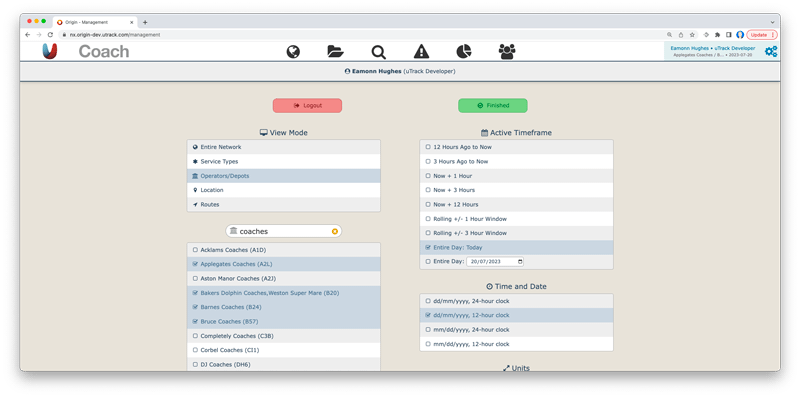Open the users group icon
This screenshot has width=800, height=397.
[507, 52]
